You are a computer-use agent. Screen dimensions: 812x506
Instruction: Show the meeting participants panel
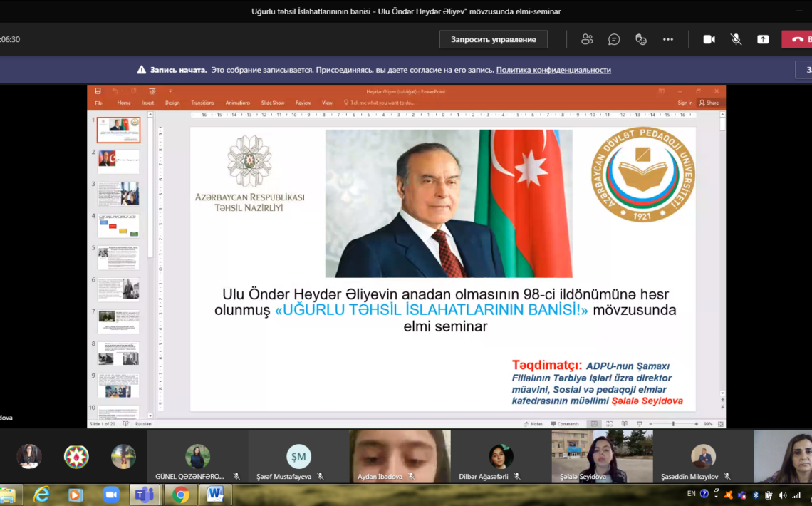click(587, 39)
